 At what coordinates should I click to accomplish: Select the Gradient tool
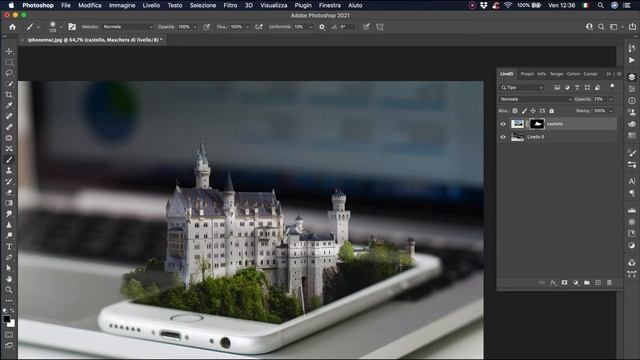(x=9, y=203)
